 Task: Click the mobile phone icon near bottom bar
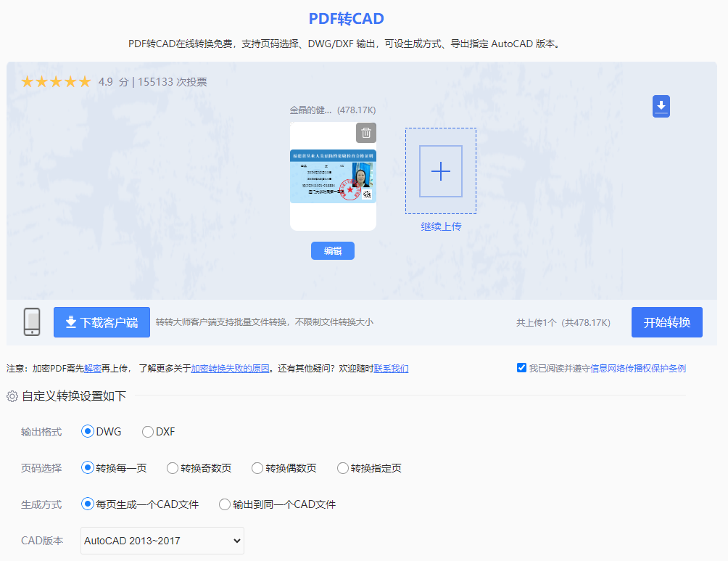pos(32,322)
